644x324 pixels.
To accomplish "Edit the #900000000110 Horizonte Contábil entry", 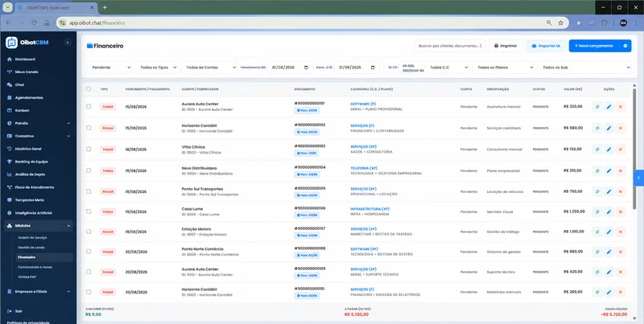I will tap(609, 292).
